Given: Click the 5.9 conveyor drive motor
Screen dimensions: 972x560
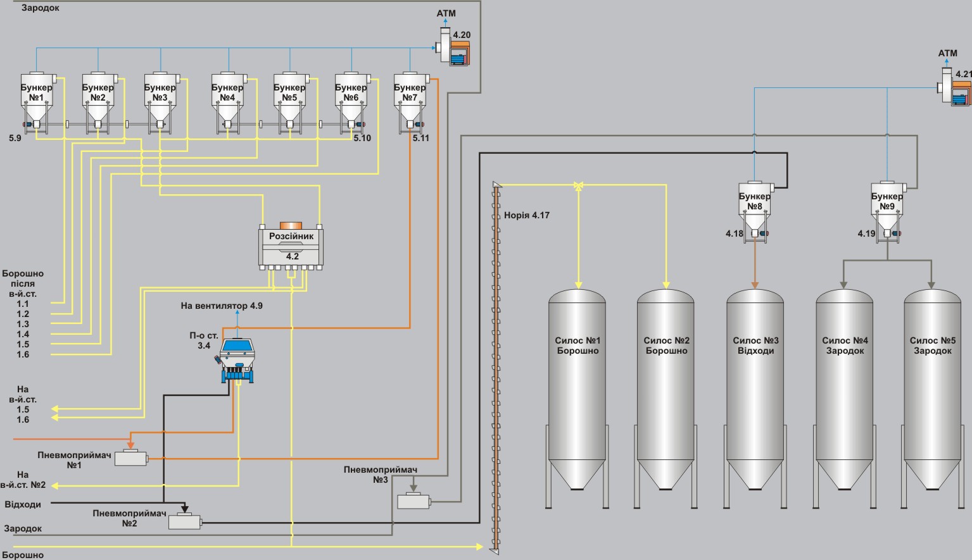Looking at the screenshot, I should (x=27, y=125).
